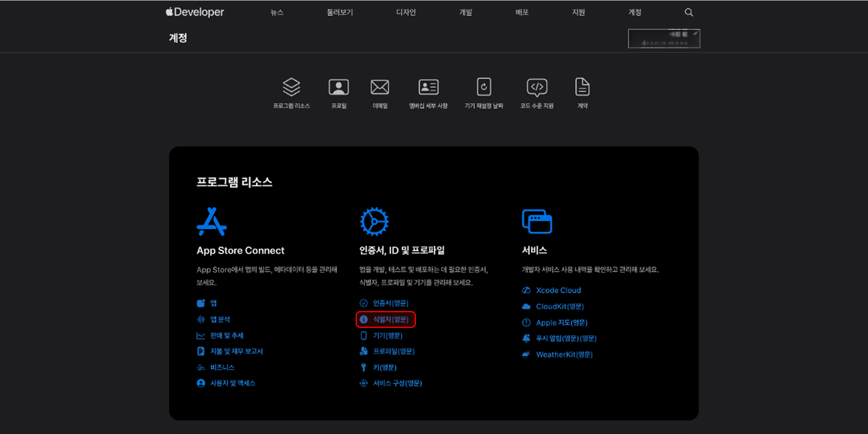Go to 디자인 in the top navigation
This screenshot has height=434, width=868.
pyautogui.click(x=406, y=12)
